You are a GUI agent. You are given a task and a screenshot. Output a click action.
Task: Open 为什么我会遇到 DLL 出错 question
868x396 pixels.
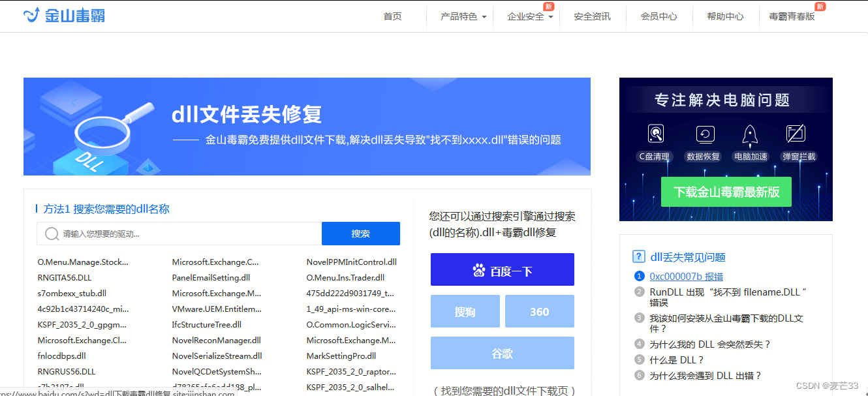point(705,375)
